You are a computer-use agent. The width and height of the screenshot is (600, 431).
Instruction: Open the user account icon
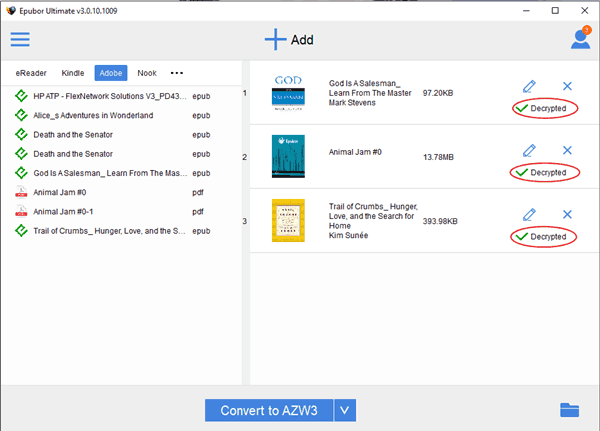pos(580,38)
